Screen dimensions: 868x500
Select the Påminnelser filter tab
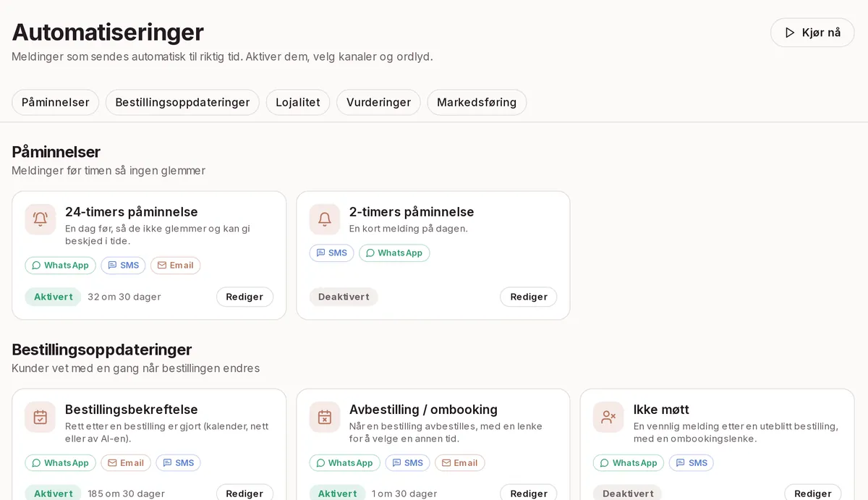[56, 102]
